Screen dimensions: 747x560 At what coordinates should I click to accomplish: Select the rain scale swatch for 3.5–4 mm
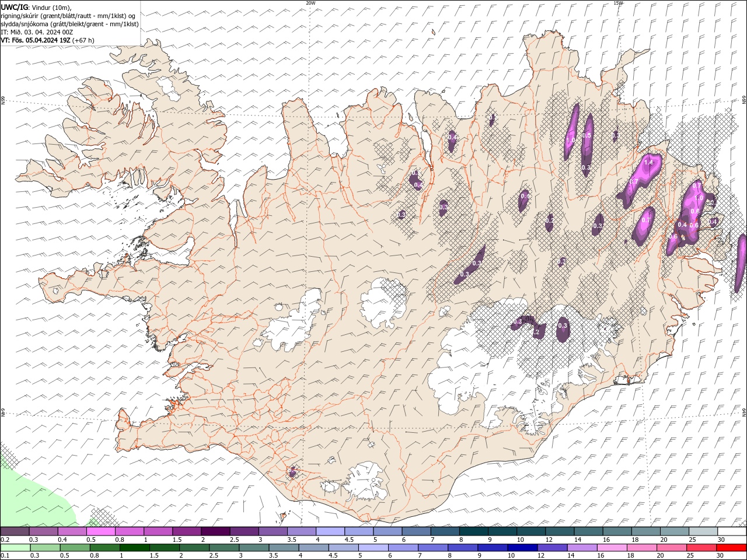(284, 548)
